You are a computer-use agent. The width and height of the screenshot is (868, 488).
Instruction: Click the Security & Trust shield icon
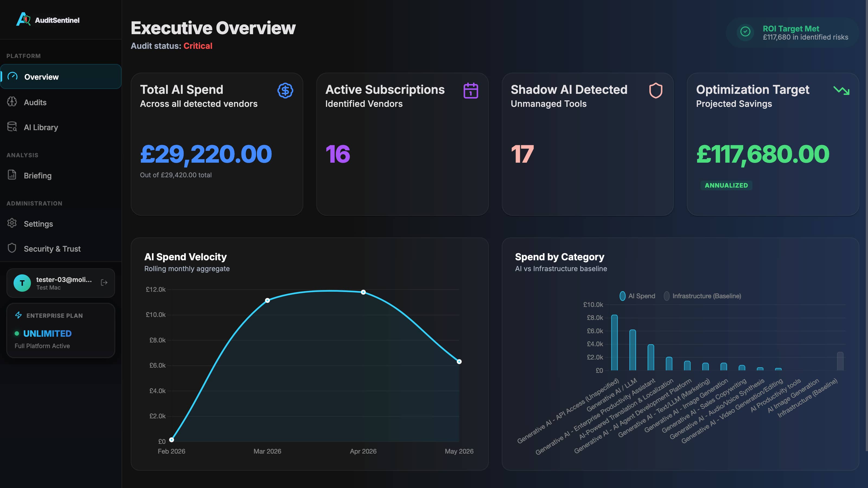[12, 248]
